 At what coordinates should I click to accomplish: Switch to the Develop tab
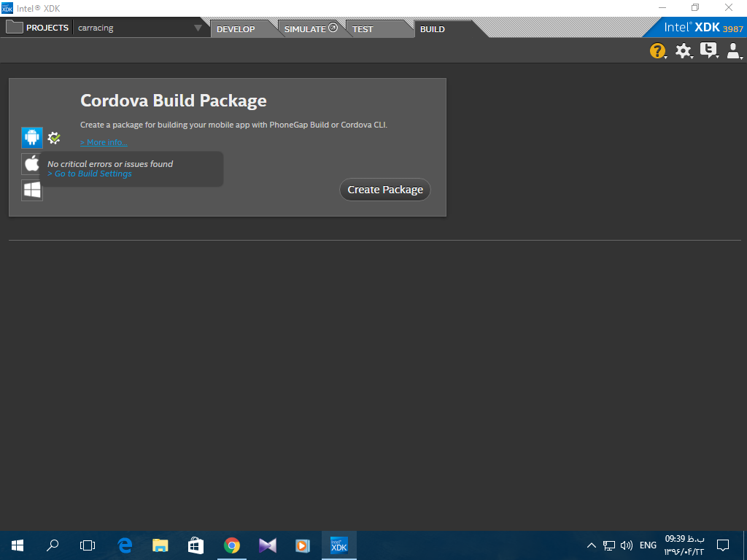(236, 29)
